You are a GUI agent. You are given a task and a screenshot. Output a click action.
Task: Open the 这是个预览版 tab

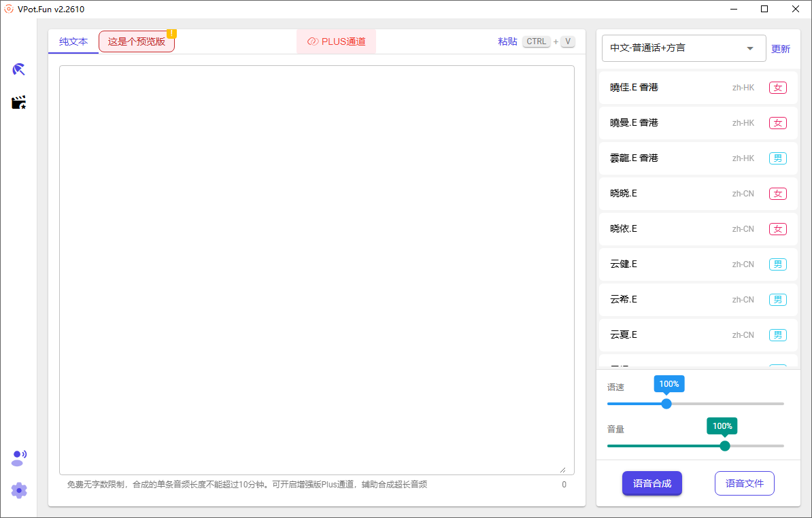point(137,41)
